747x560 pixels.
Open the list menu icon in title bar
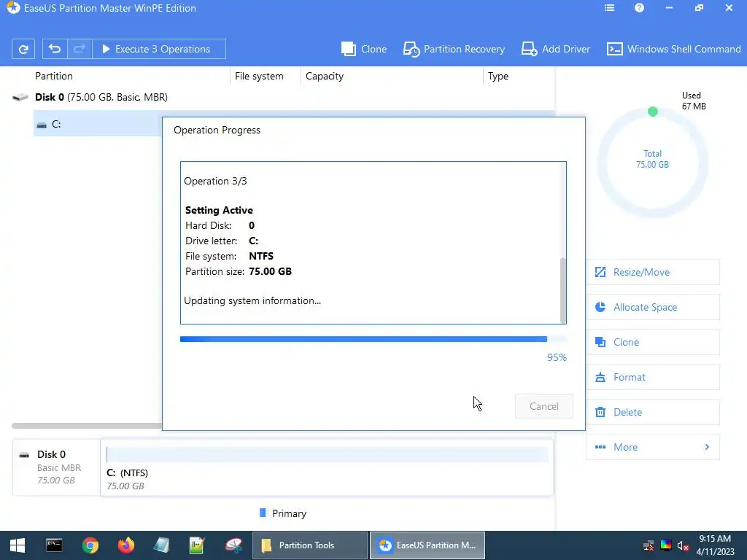pos(609,8)
